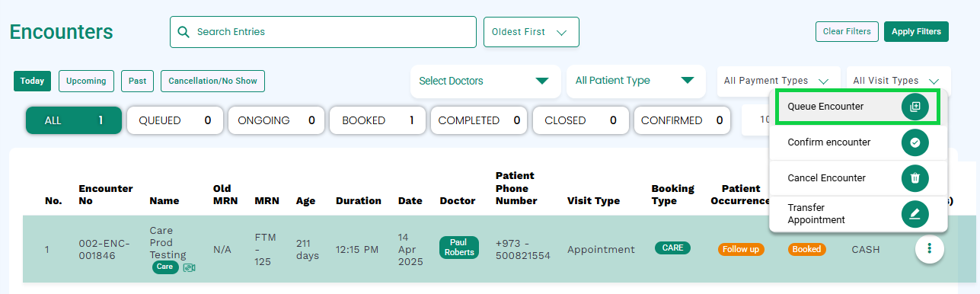Select the QUEUED status tab
Viewport: 980px width, 294px height.
point(175,120)
